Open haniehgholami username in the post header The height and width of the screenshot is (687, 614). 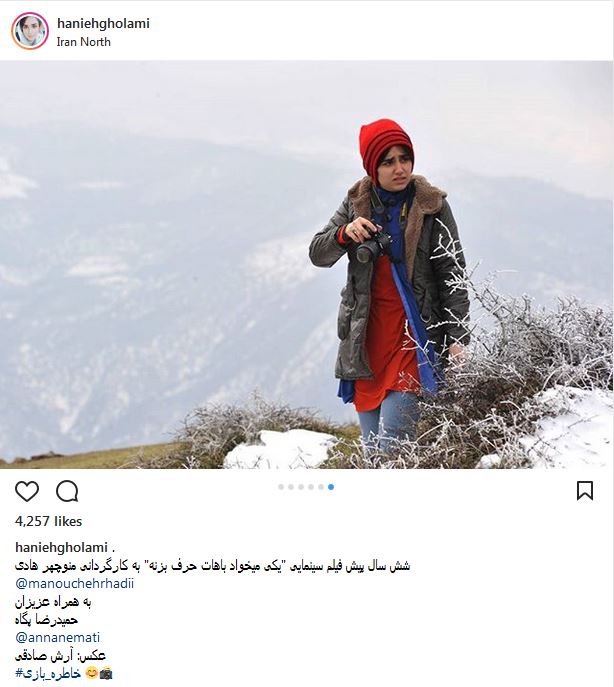pyautogui.click(x=103, y=23)
